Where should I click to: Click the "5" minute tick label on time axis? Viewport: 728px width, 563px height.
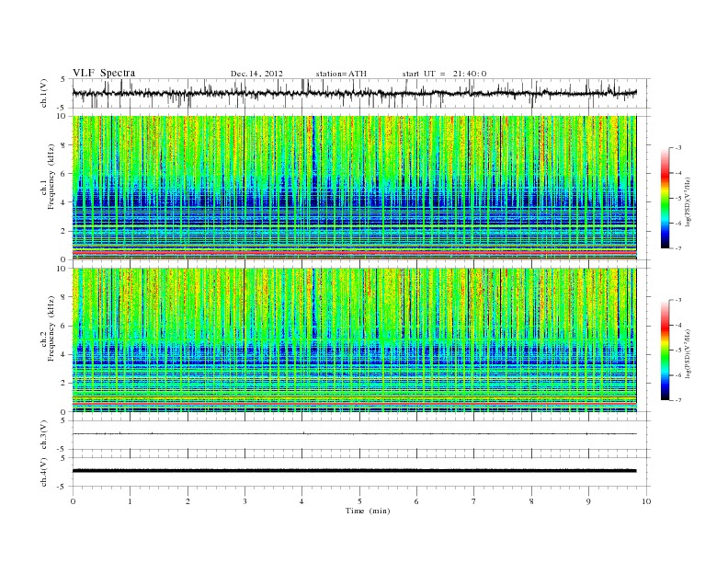[x=359, y=501]
